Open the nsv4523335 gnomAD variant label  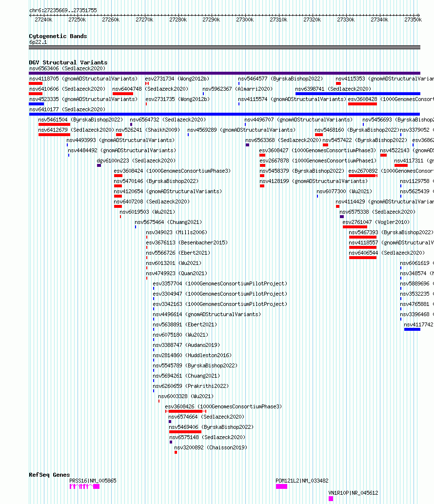83,100
